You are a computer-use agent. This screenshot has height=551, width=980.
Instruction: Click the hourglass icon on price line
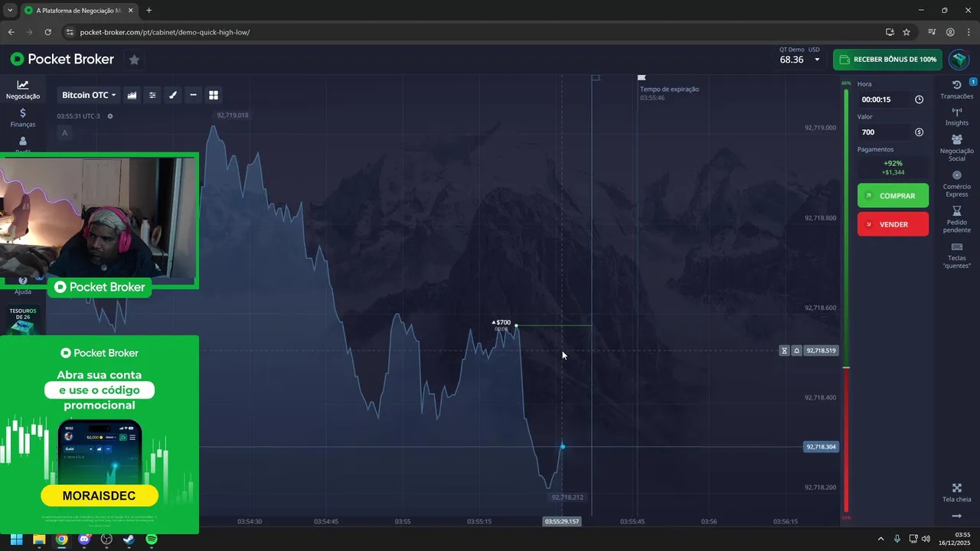pyautogui.click(x=784, y=350)
